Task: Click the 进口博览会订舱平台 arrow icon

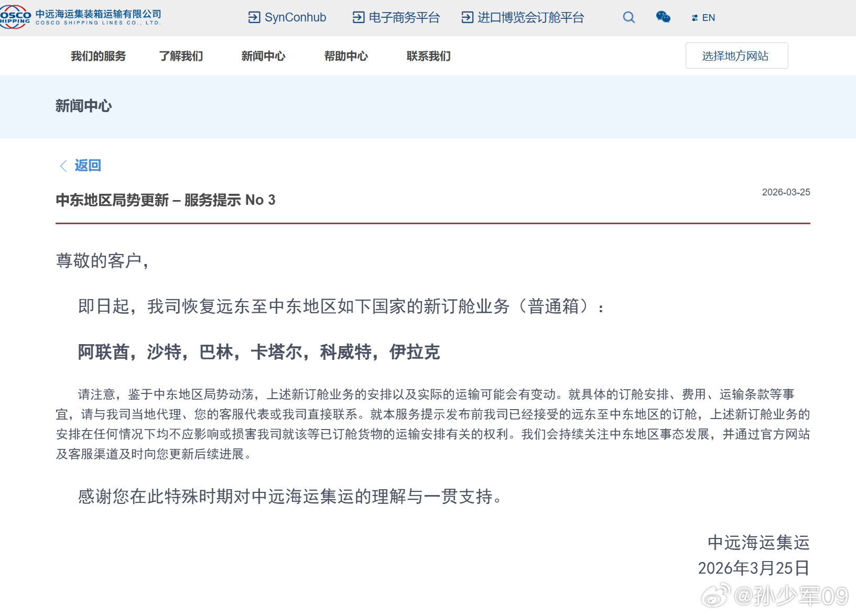Action: [x=467, y=17]
